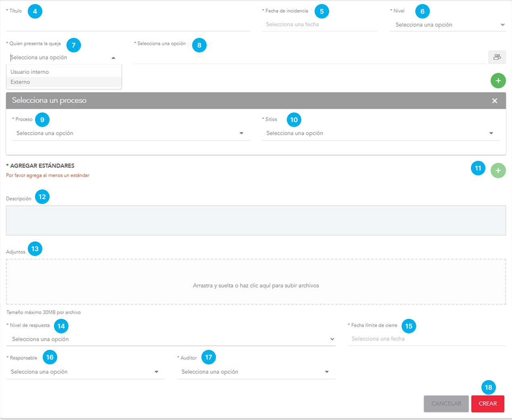Click the Fecha límite de cierre field
The image size is (512, 420).
coord(426,339)
